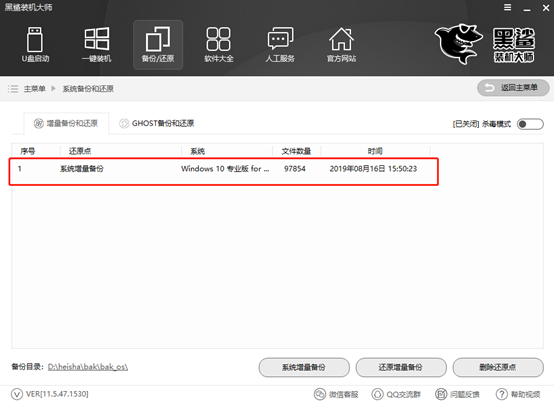This screenshot has height=402, width=554.
Task: Open 问题反馈 feedback
Action: 457,394
